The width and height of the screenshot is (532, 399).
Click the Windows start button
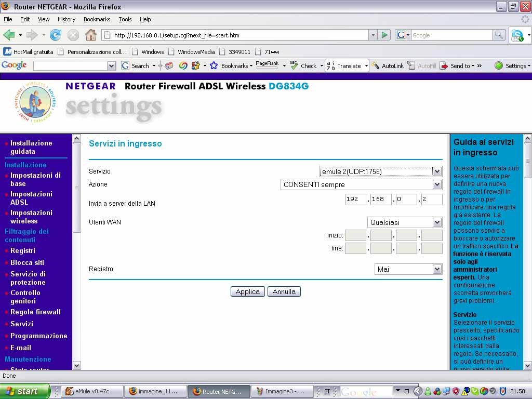pyautogui.click(x=25, y=391)
